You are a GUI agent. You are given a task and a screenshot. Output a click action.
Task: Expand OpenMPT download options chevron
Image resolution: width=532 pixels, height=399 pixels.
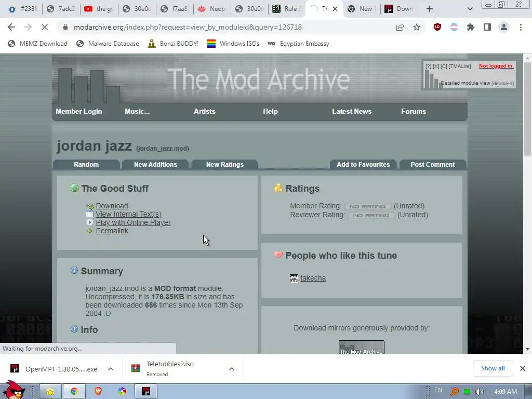coord(111,369)
